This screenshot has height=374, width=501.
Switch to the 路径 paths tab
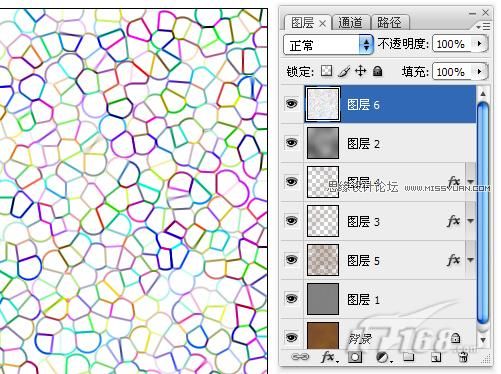tap(389, 22)
